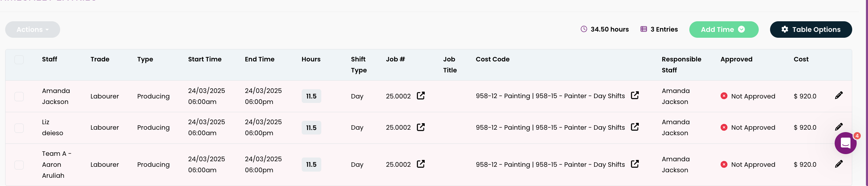Open job link icon in Liz deieso row
Image resolution: width=868 pixels, height=186 pixels.
421,127
